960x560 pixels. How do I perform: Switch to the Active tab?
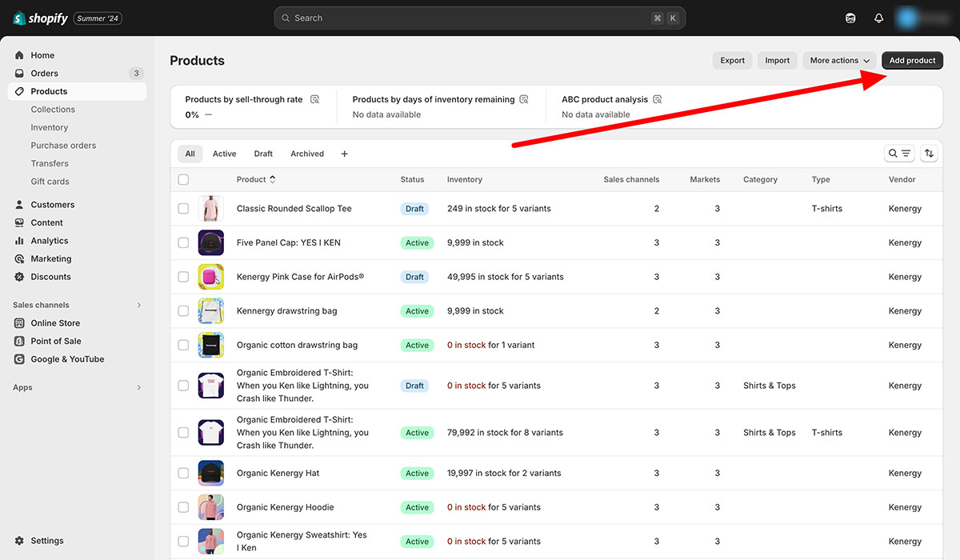[224, 153]
